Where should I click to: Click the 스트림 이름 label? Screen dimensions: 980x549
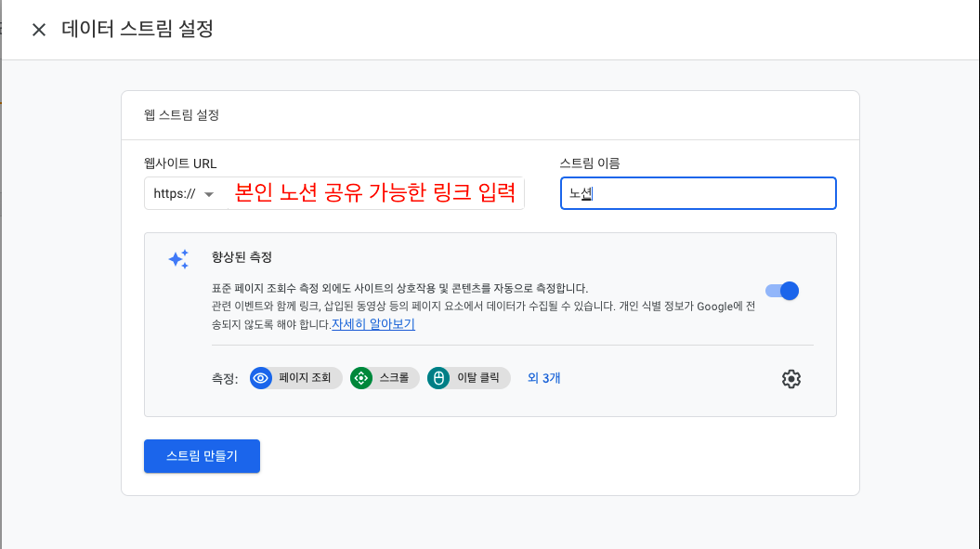tap(590, 163)
